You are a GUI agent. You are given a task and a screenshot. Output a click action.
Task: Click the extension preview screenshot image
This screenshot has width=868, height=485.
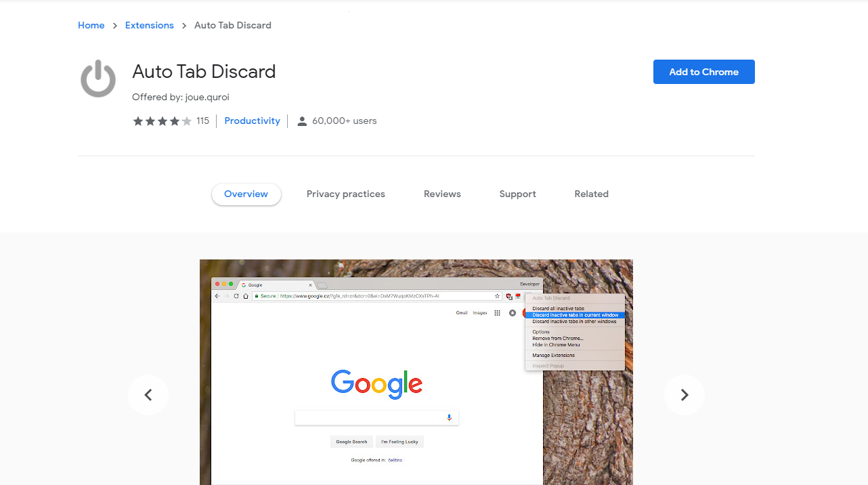pyautogui.click(x=416, y=372)
